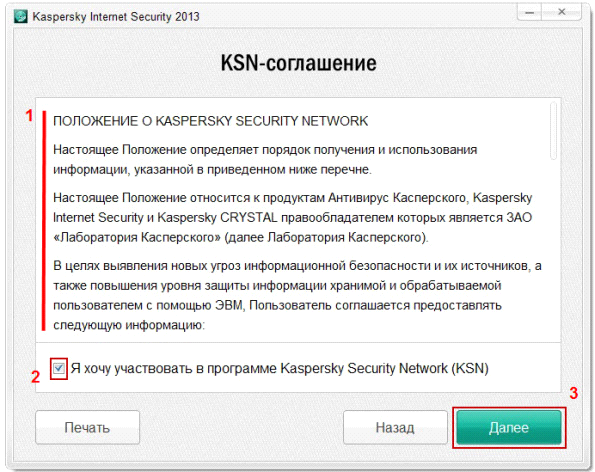
Task: Close the Kaspersky Internet Security 2013 window
Action: pos(562,13)
